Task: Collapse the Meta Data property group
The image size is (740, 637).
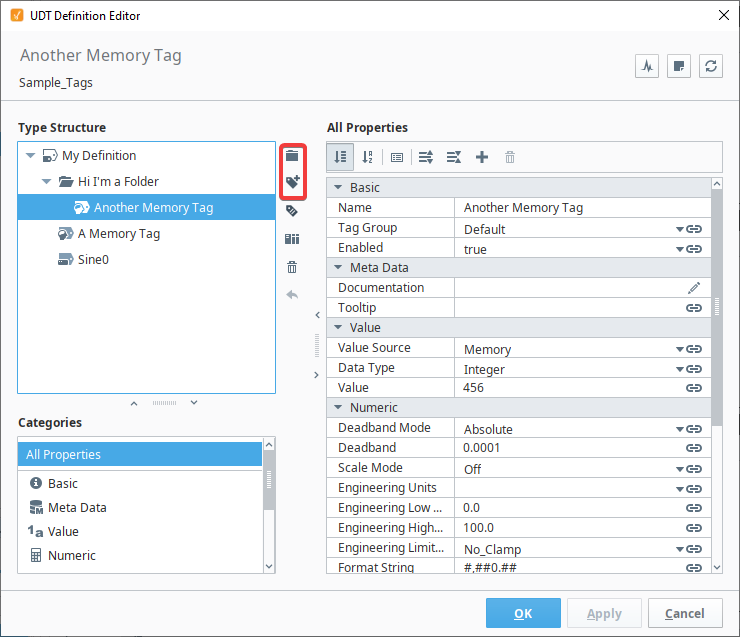Action: [x=338, y=267]
